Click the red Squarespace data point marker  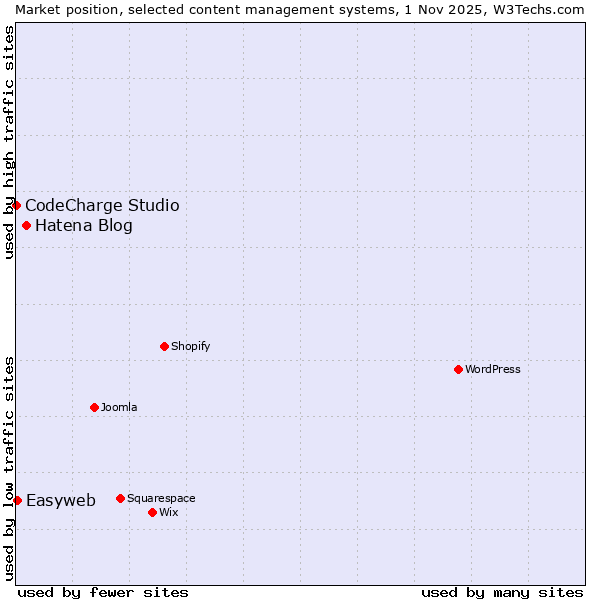tap(120, 498)
